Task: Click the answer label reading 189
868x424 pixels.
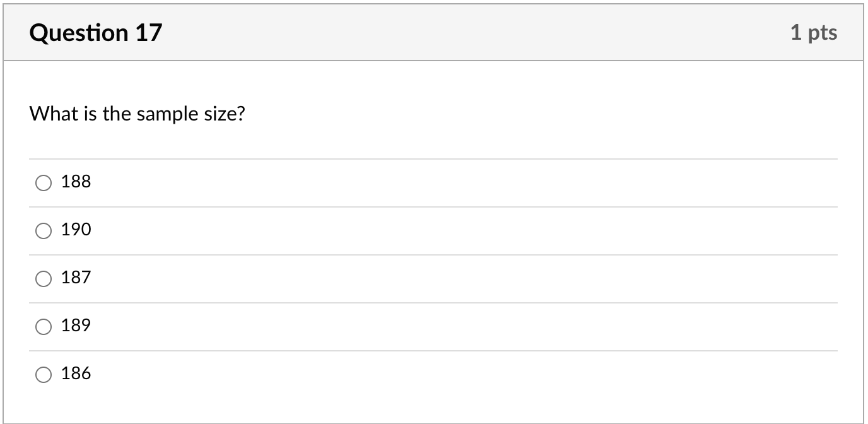Action: point(75,326)
